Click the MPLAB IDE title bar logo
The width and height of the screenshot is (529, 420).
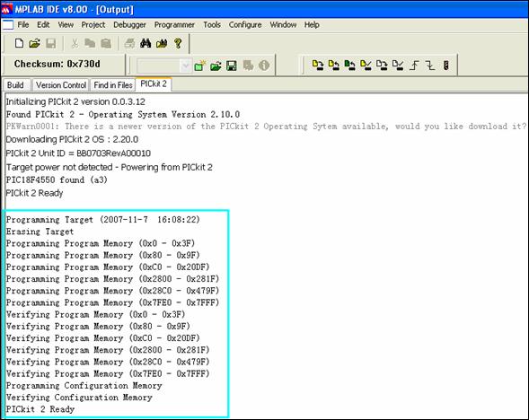[6, 9]
